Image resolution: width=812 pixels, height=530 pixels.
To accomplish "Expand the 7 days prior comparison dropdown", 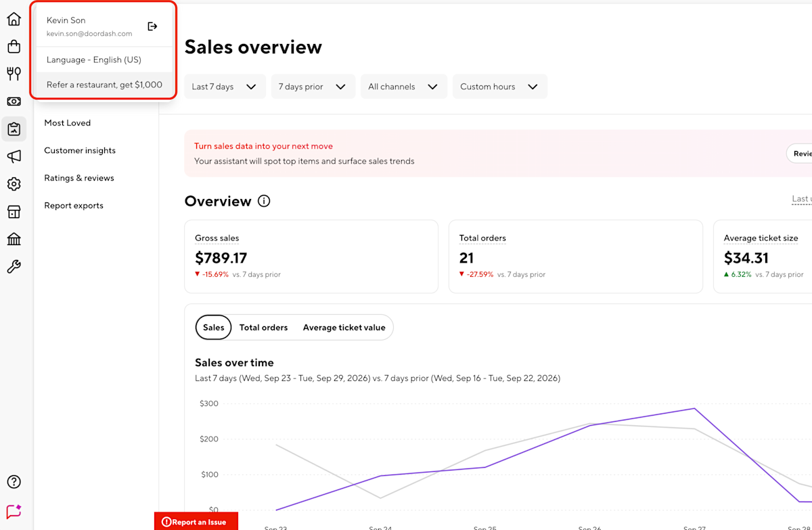I will (x=313, y=87).
